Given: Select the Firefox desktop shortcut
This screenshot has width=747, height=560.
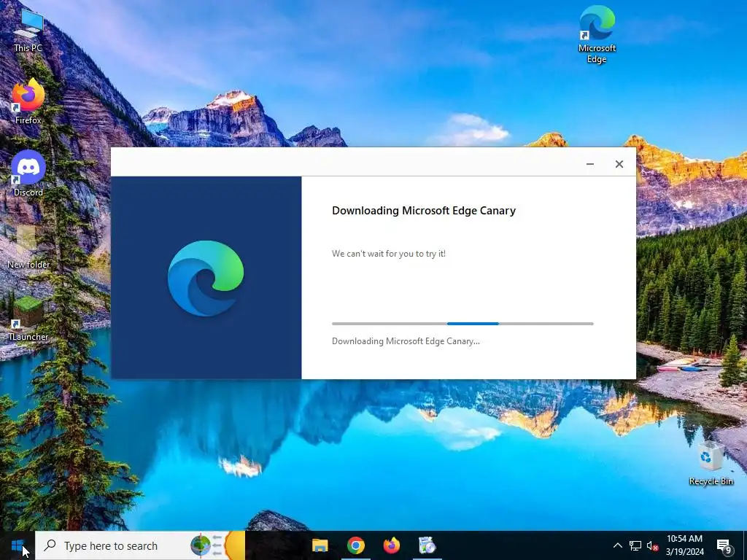Looking at the screenshot, I should (x=28, y=102).
